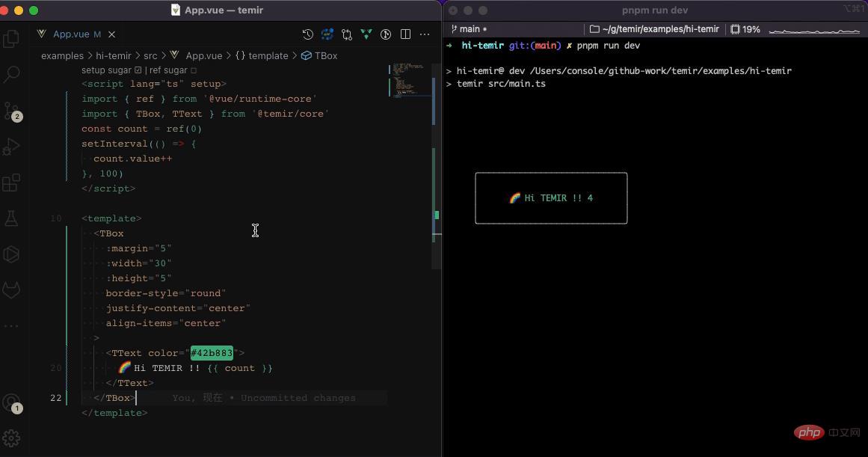
Task: Open the Search view in activity bar
Action: pyautogui.click(x=11, y=74)
